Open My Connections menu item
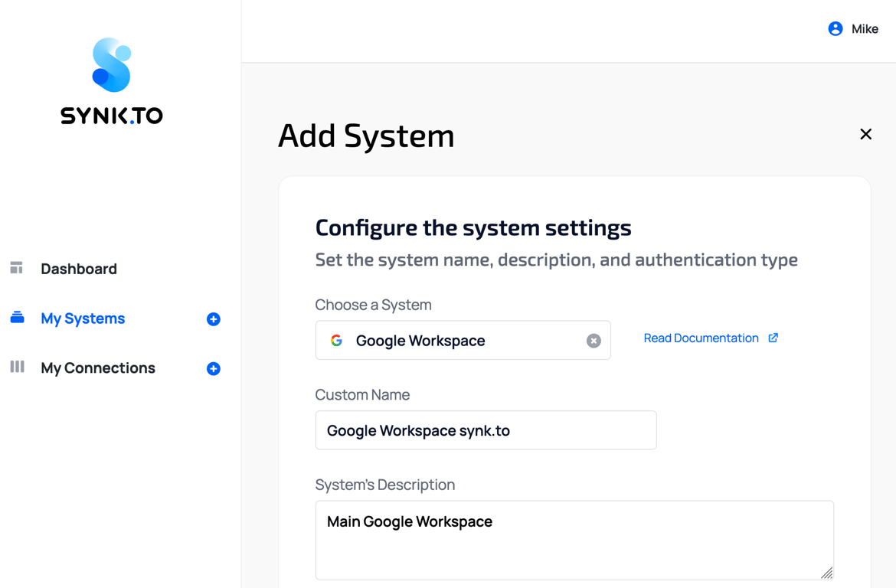The image size is (896, 588). click(x=98, y=368)
